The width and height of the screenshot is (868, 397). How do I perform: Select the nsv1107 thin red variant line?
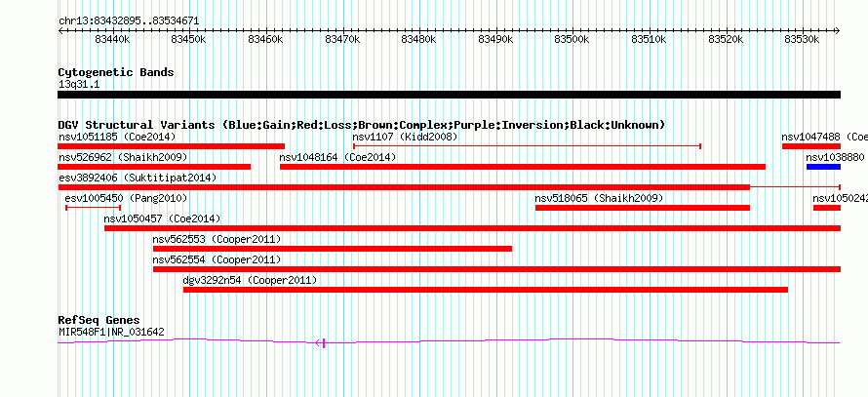[527, 146]
